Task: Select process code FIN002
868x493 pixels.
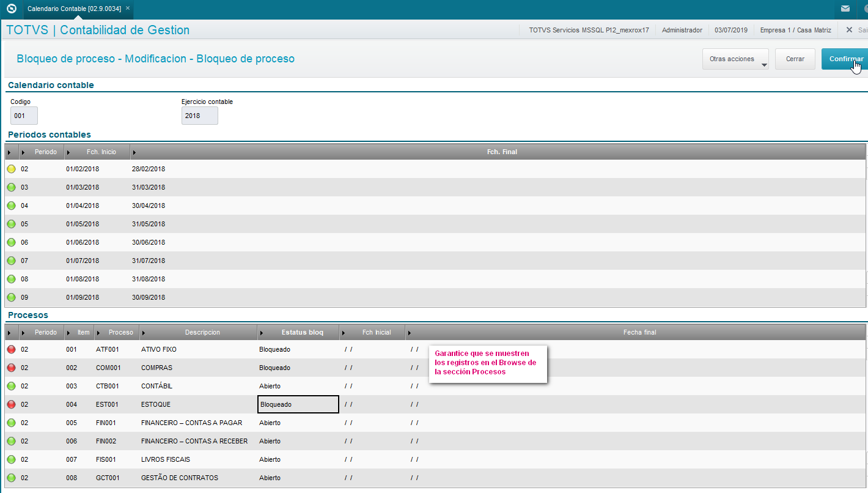Action: (x=107, y=441)
